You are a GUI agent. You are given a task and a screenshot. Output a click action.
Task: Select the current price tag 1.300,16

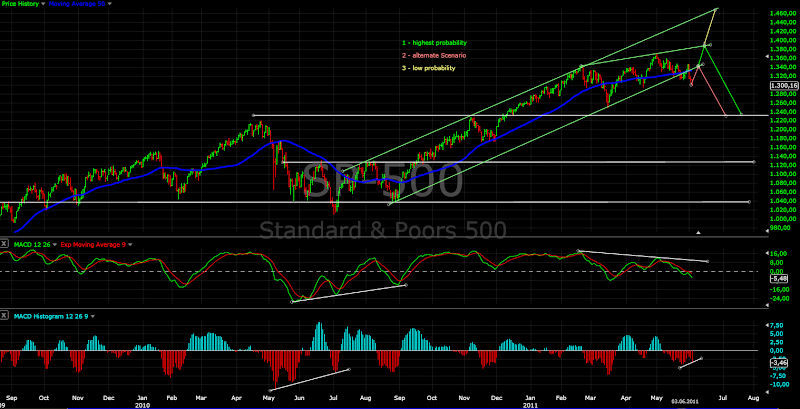[785, 86]
